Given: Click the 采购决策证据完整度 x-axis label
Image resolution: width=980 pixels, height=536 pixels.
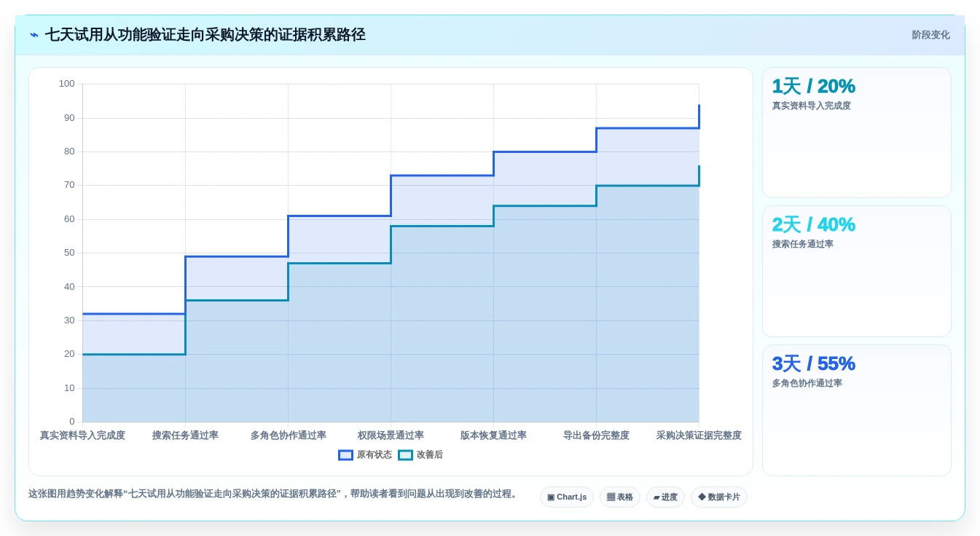Looking at the screenshot, I should (x=699, y=435).
